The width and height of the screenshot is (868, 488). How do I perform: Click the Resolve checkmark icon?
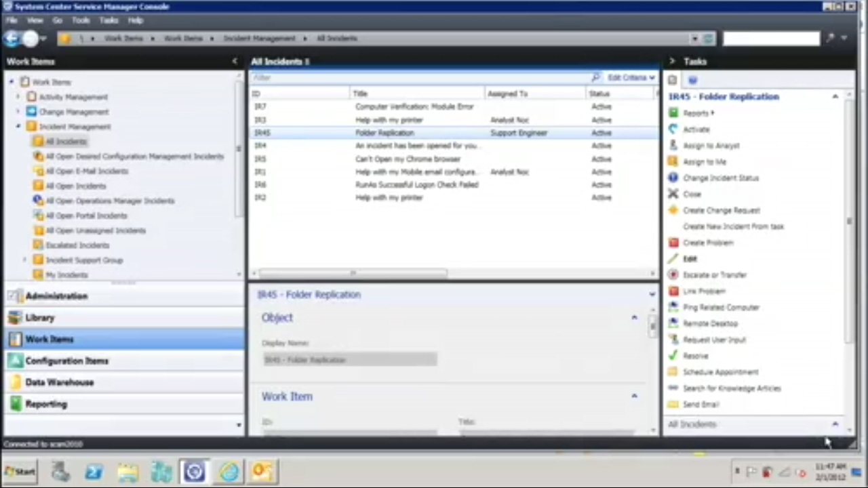[x=673, y=356]
